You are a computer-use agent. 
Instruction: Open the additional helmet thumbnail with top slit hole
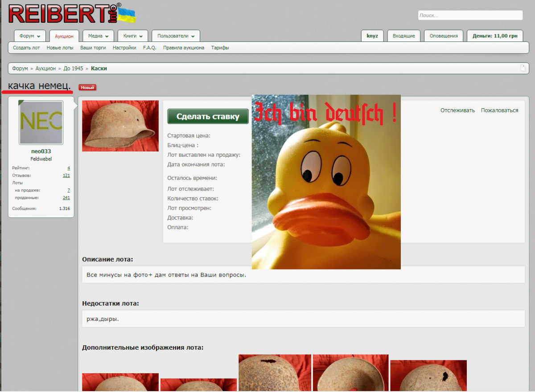point(275,373)
